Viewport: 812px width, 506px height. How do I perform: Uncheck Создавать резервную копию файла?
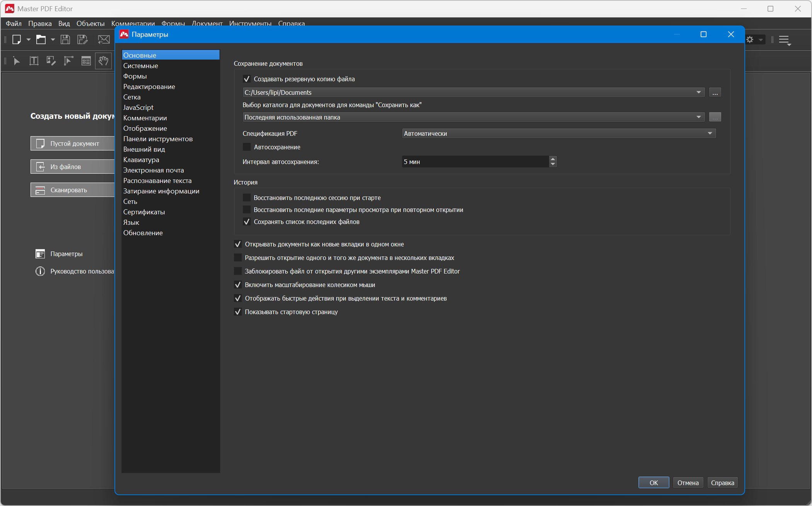247,79
